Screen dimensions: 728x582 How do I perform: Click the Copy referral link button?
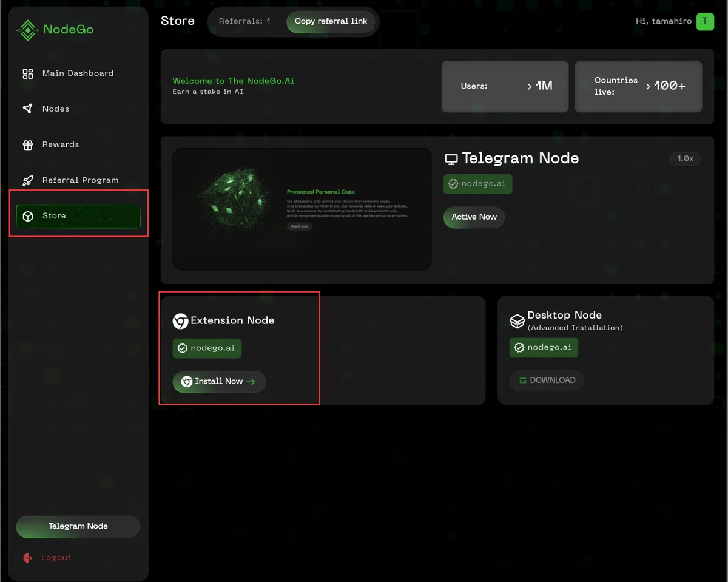click(331, 21)
